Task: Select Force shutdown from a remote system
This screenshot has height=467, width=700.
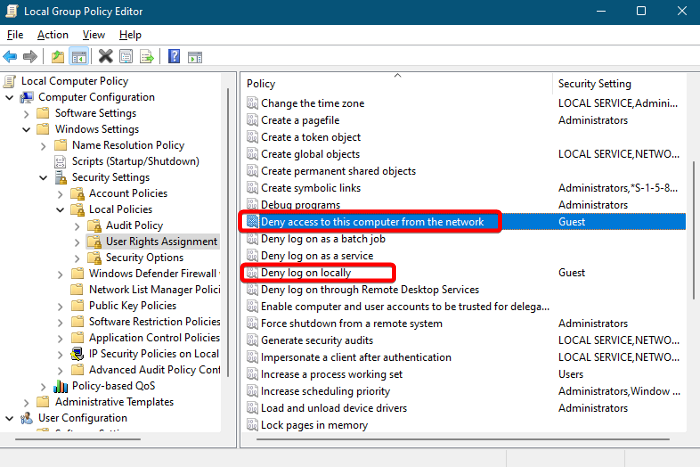Action: pos(352,324)
